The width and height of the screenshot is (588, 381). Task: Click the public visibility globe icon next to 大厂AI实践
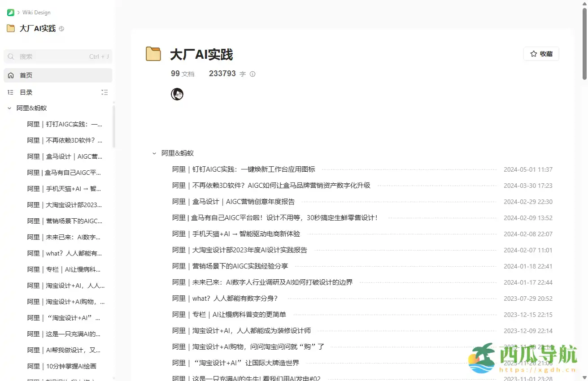click(x=61, y=28)
